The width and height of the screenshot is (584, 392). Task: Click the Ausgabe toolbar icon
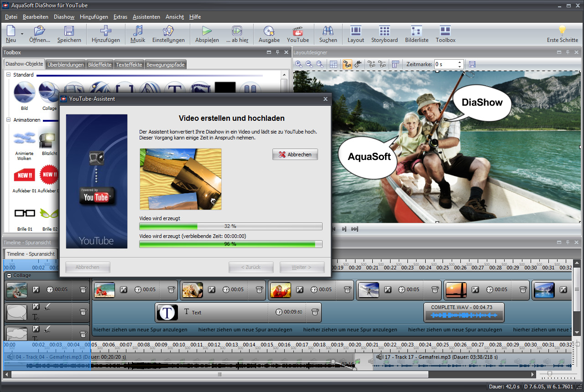coord(269,31)
